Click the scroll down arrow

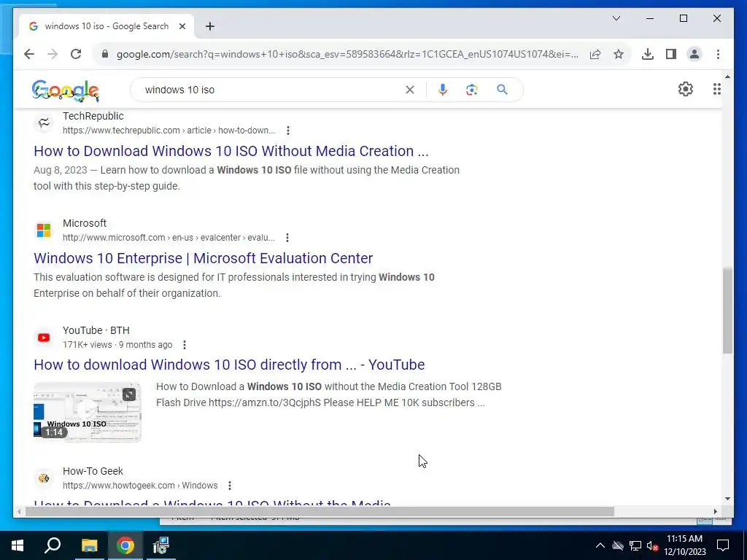pos(727,499)
